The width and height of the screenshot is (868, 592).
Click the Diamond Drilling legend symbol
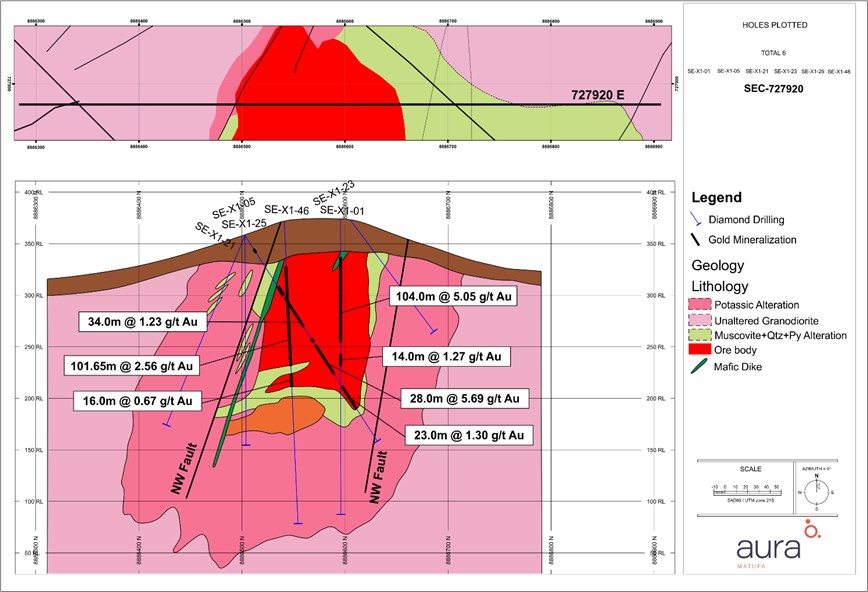[x=703, y=222]
